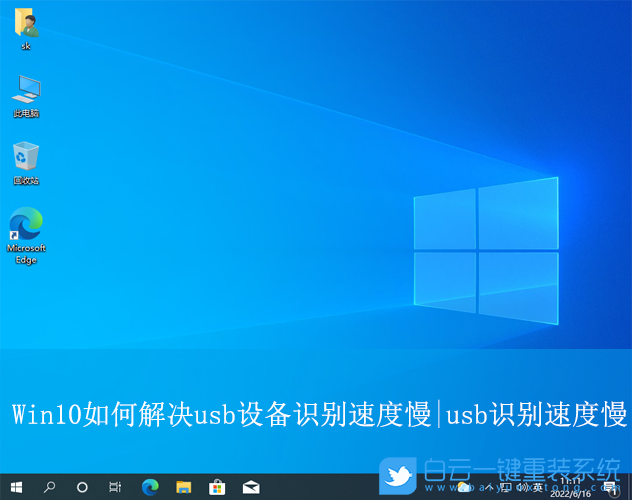
Task: Launch Edge from the taskbar
Action: (150, 487)
